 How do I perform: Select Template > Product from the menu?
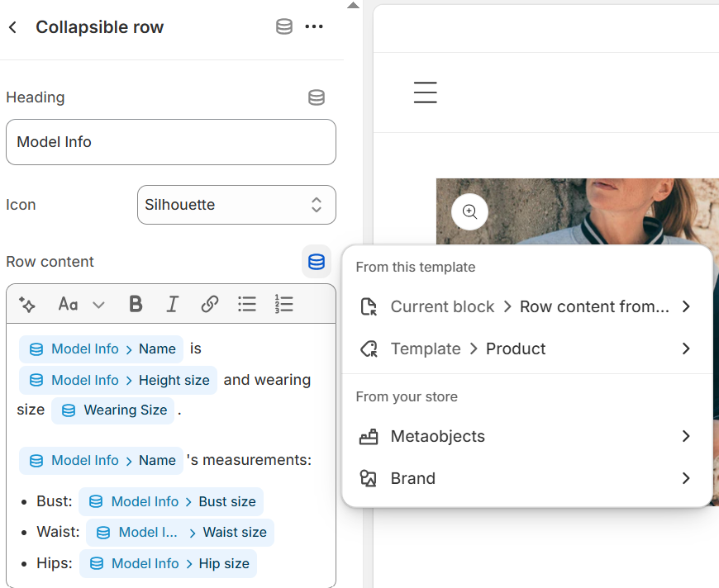click(x=526, y=349)
